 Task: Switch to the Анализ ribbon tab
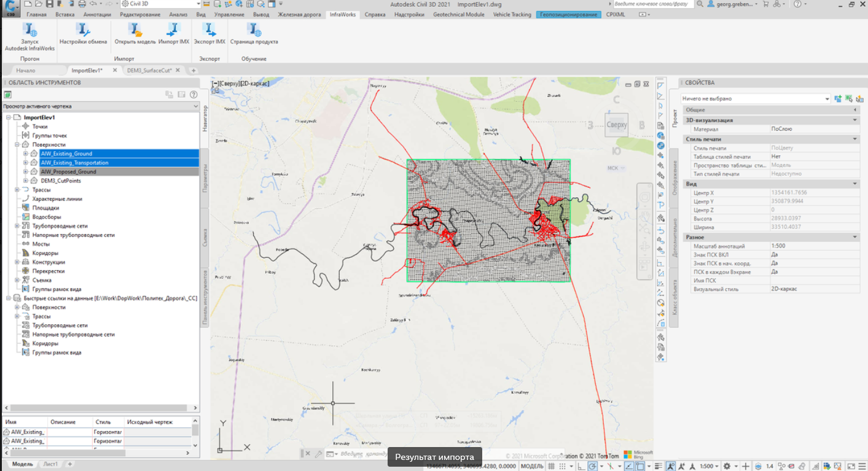click(178, 14)
